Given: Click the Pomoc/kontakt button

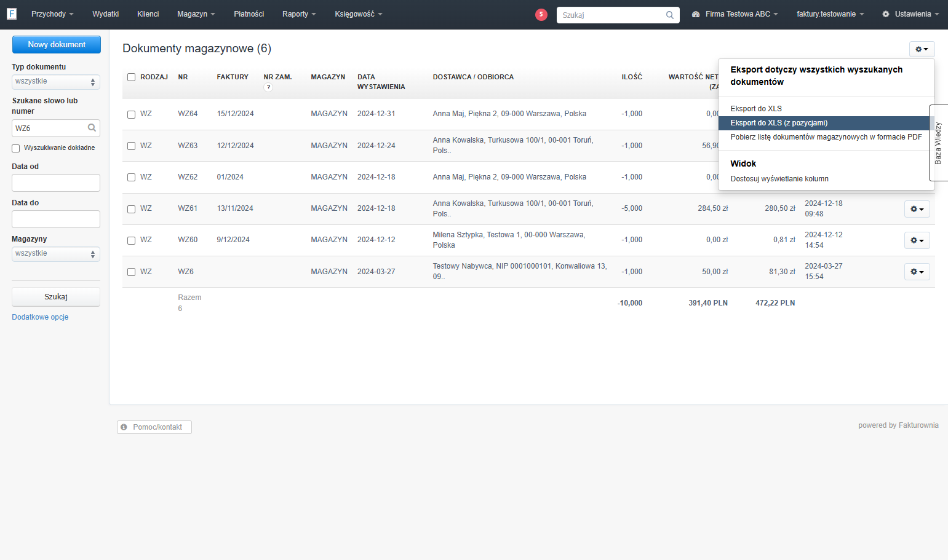Looking at the screenshot, I should click(154, 427).
